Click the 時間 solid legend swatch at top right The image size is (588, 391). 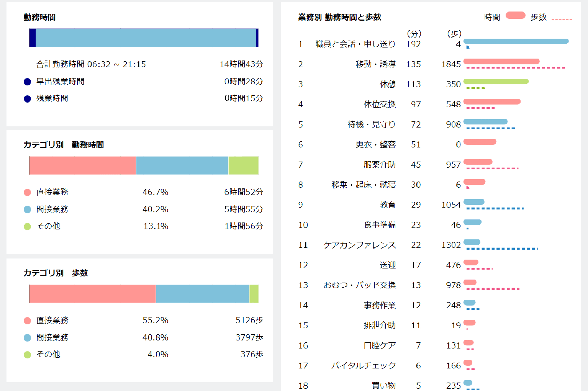click(x=515, y=15)
